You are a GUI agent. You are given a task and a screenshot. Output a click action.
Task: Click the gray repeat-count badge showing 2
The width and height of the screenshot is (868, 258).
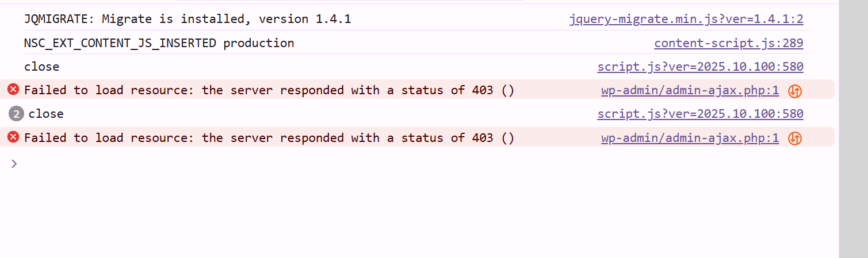pos(16,114)
